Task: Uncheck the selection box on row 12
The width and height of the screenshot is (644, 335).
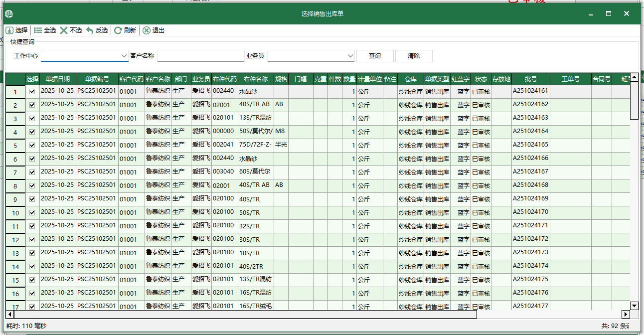Action: pyautogui.click(x=32, y=239)
